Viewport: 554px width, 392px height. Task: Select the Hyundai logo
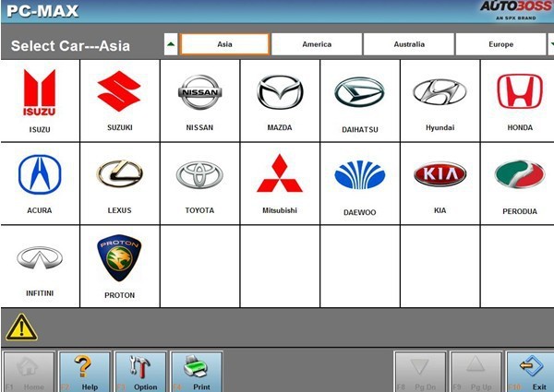440,101
